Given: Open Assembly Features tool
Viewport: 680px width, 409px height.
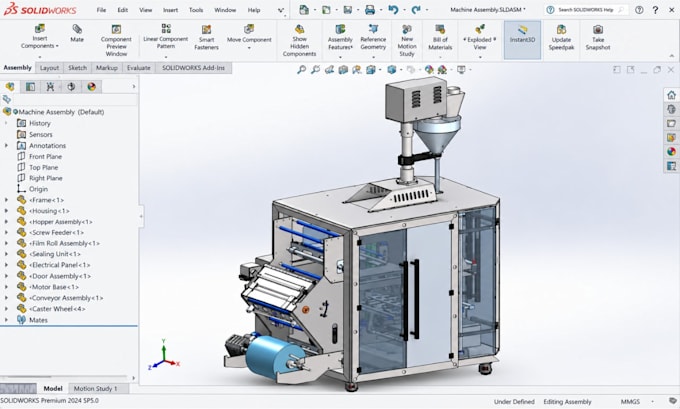Looking at the screenshot, I should click(x=340, y=37).
